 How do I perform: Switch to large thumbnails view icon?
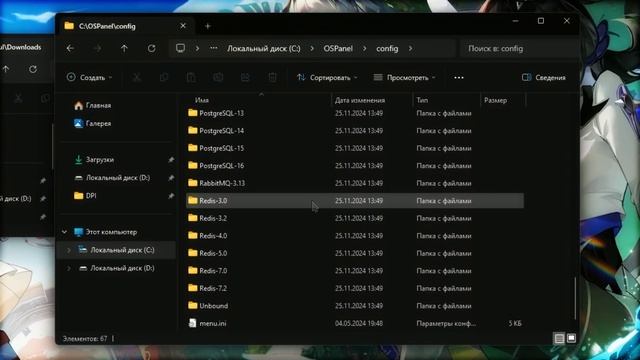[x=571, y=338]
